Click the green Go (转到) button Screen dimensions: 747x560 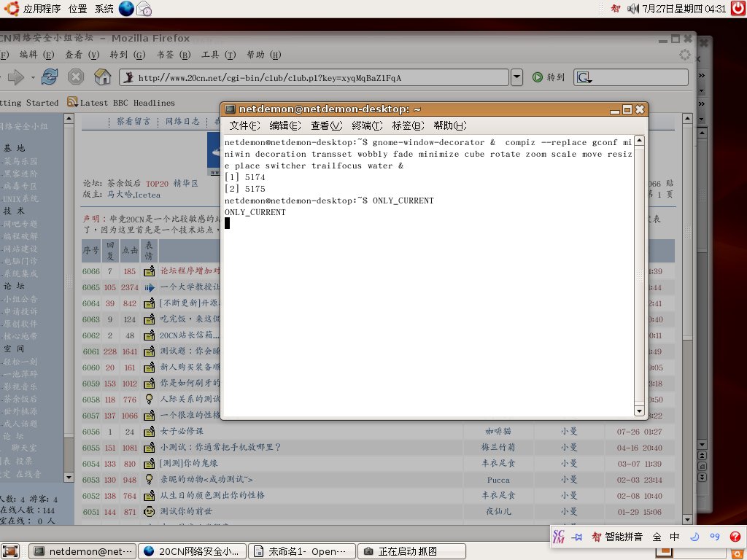tap(549, 77)
